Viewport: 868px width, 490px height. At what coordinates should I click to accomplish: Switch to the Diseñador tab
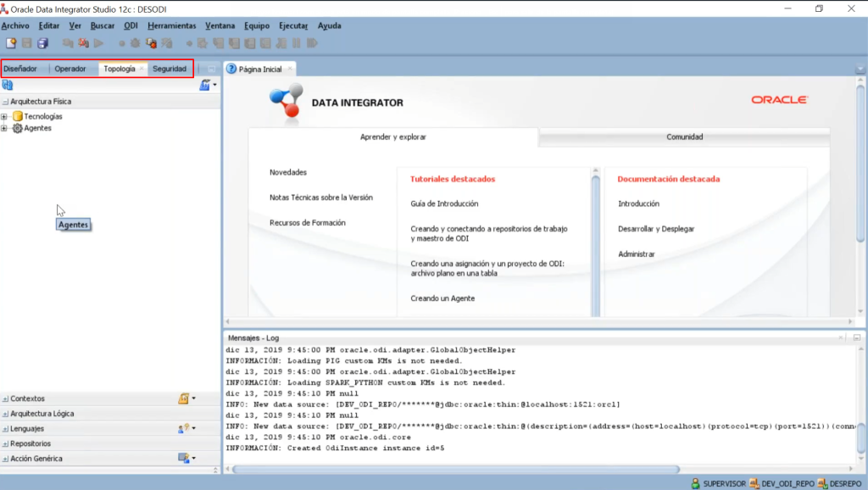20,69
